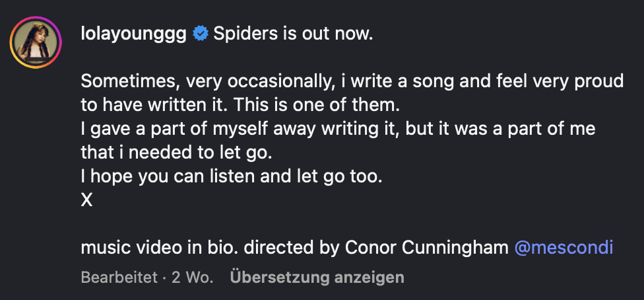Click the 'Spiders is out now.' text
The width and height of the screenshot is (644, 300).
click(293, 34)
